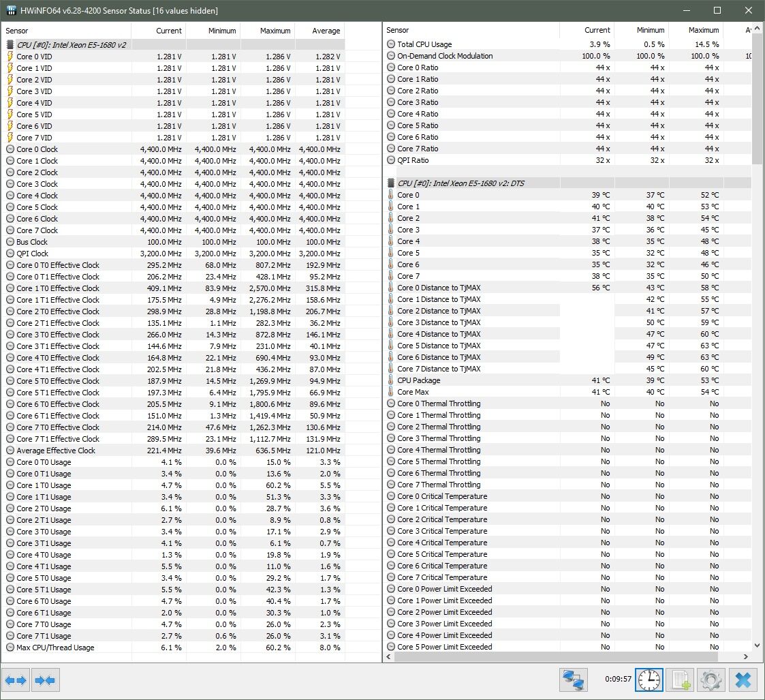Open the network remote monitoring icon
This screenshot has width=765, height=700.
tap(574, 680)
